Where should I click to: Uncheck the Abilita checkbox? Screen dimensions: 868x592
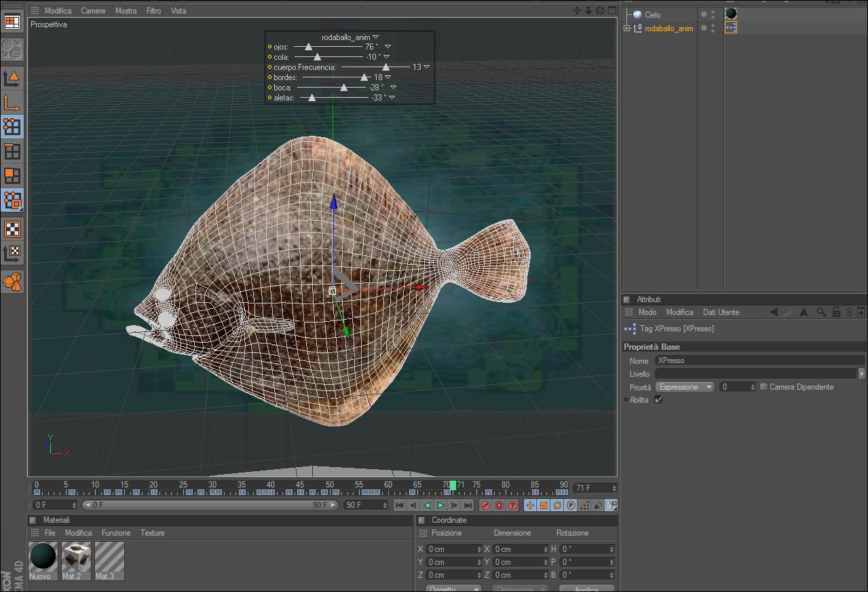coord(658,400)
